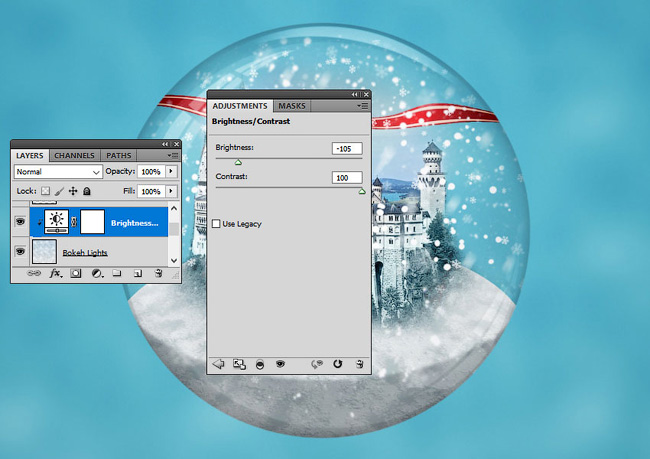
Task: Delete adjustment layer from Adjustments panel
Action: click(x=359, y=364)
